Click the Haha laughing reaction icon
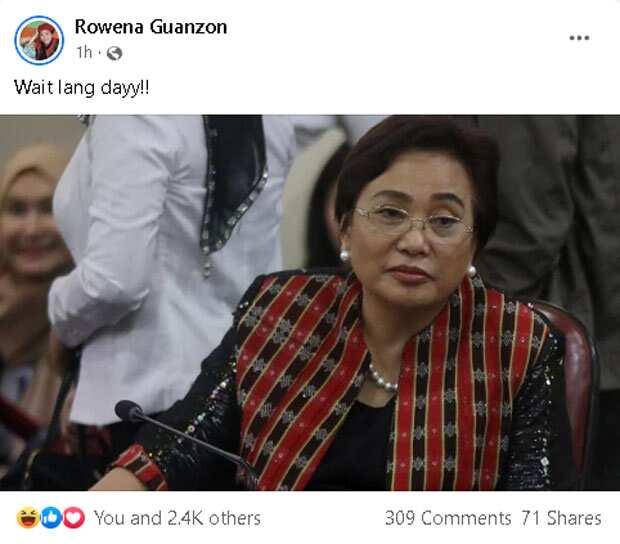The height and width of the screenshot is (544, 620). (28, 518)
